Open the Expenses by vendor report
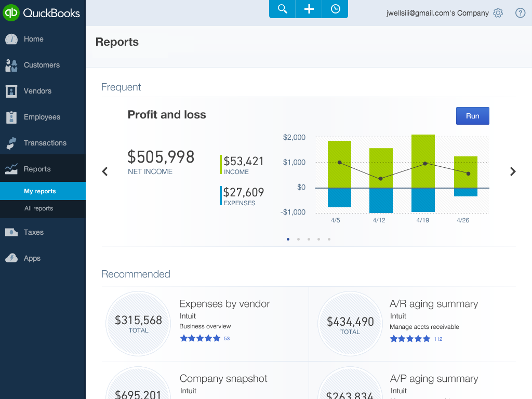Image resolution: width=532 pixels, height=399 pixels. 224,304
